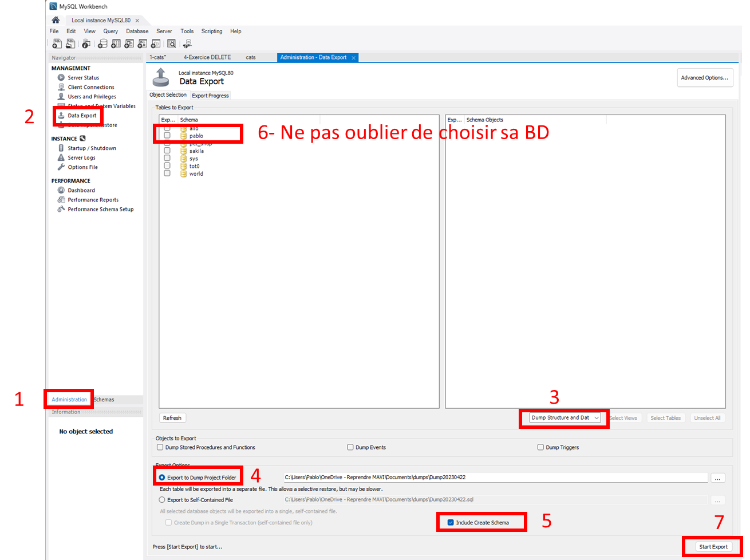Viewport: 750px width, 560px height.
Task: Open the Server menu
Action: pos(164,31)
